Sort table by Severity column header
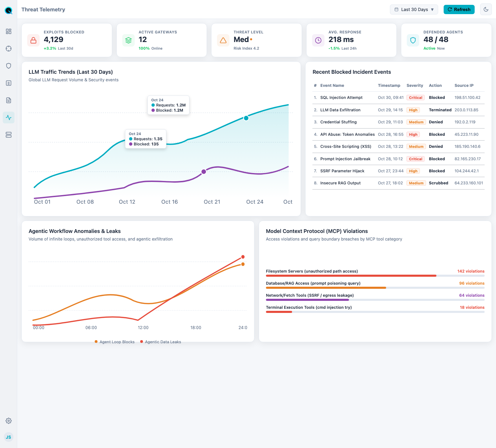The width and height of the screenshot is (496, 448). pyautogui.click(x=415, y=85)
